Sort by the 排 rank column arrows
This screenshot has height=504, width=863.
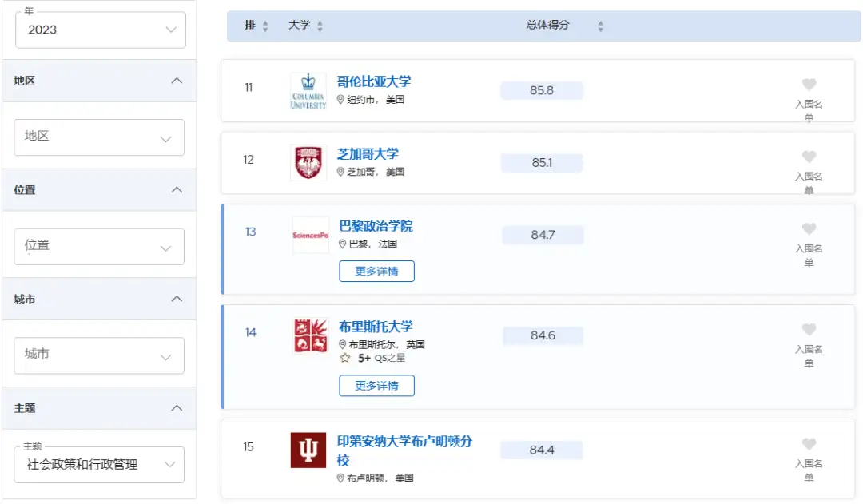pyautogui.click(x=265, y=26)
